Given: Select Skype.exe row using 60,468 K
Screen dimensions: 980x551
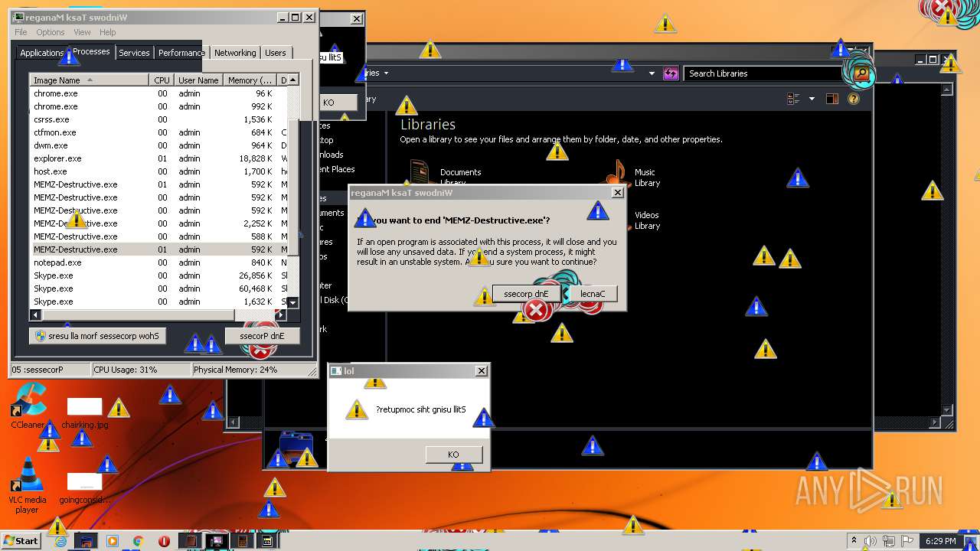Looking at the screenshot, I should tap(158, 289).
